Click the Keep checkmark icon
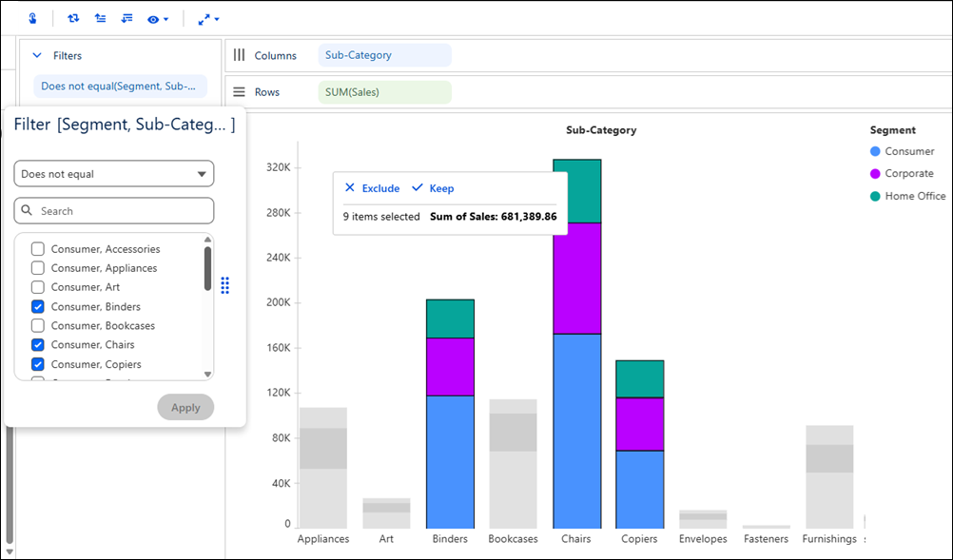Image resolution: width=953 pixels, height=560 pixels. coord(417,187)
